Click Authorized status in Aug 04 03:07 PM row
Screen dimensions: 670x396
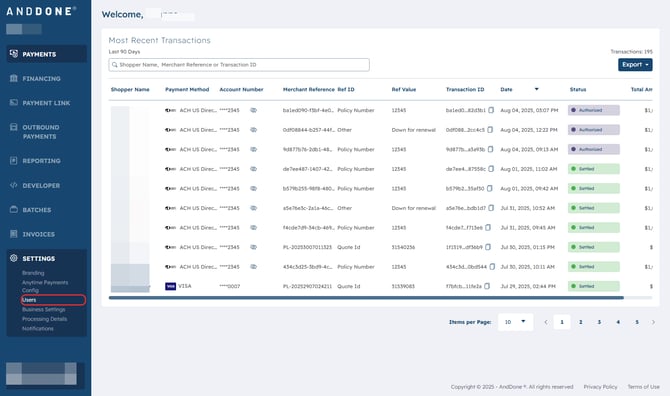pos(594,110)
